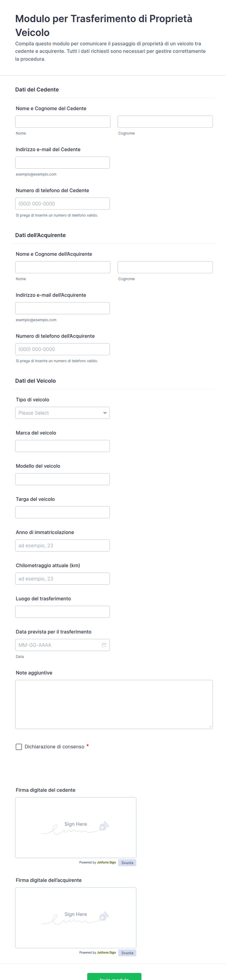Select Indirizzo e-mail del Cedente field
Image resolution: width=226 pixels, height=980 pixels.
[62, 163]
